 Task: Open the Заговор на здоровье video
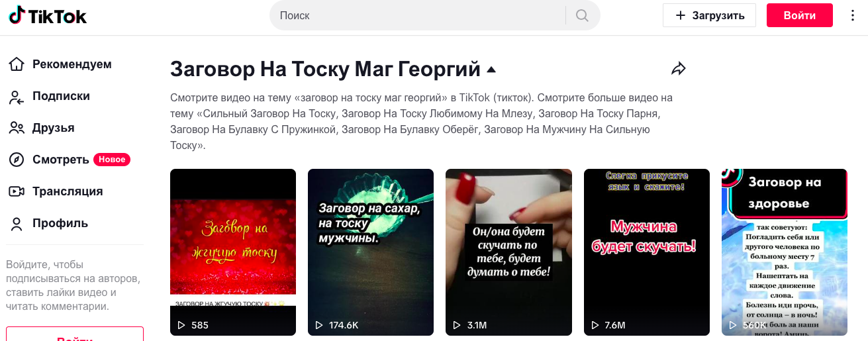pos(785,252)
